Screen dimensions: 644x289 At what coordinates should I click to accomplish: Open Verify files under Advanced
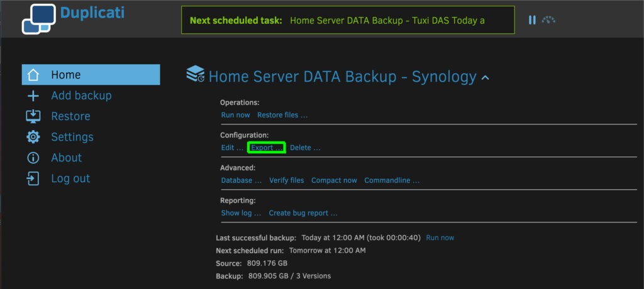tap(286, 180)
